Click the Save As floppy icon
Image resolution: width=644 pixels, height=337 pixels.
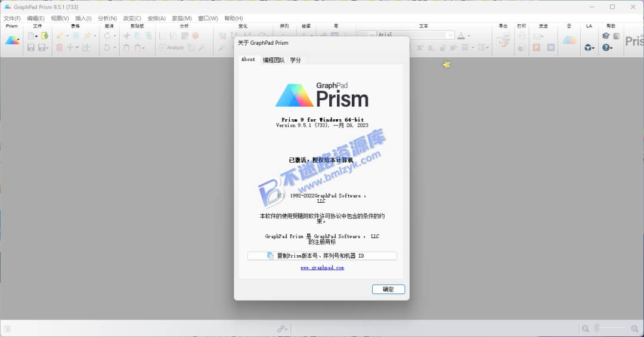42,47
